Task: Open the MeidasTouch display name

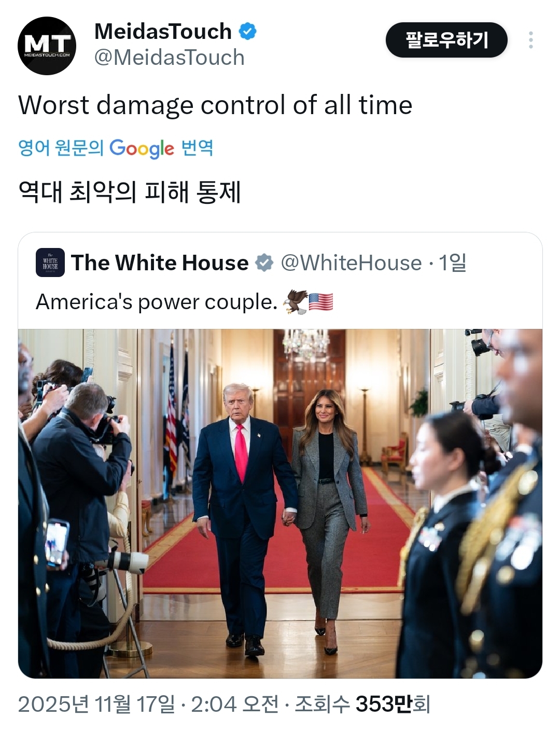Action: pyautogui.click(x=163, y=32)
